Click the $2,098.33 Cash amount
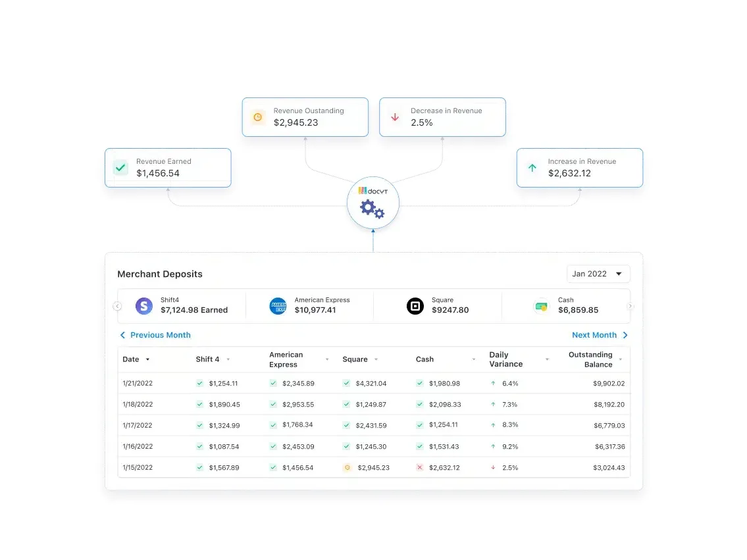 tap(445, 404)
